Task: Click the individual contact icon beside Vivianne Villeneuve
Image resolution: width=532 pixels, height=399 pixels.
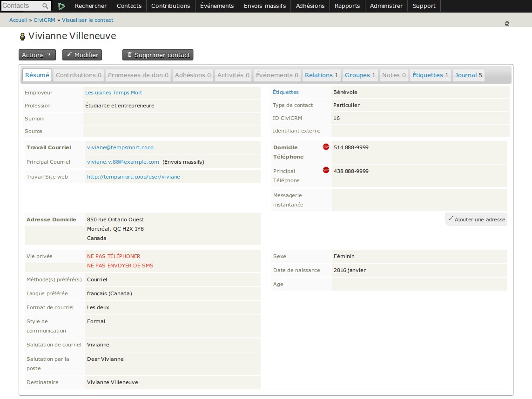Action: [22, 37]
